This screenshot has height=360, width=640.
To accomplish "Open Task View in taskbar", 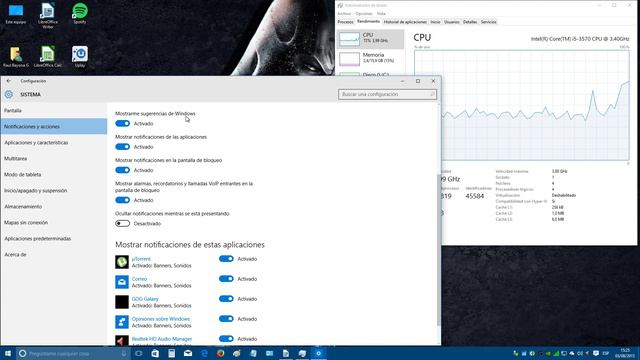I will tap(139, 353).
